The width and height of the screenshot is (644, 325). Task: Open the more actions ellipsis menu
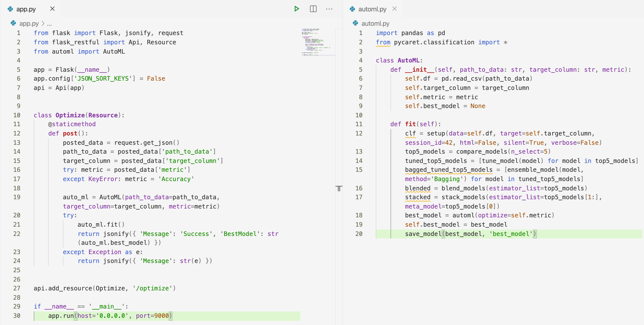(x=329, y=9)
